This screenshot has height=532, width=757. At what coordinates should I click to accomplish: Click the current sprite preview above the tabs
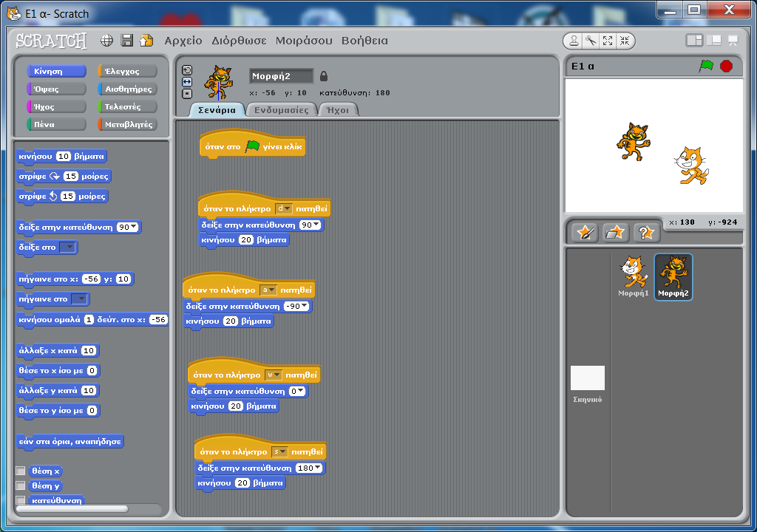(x=219, y=83)
